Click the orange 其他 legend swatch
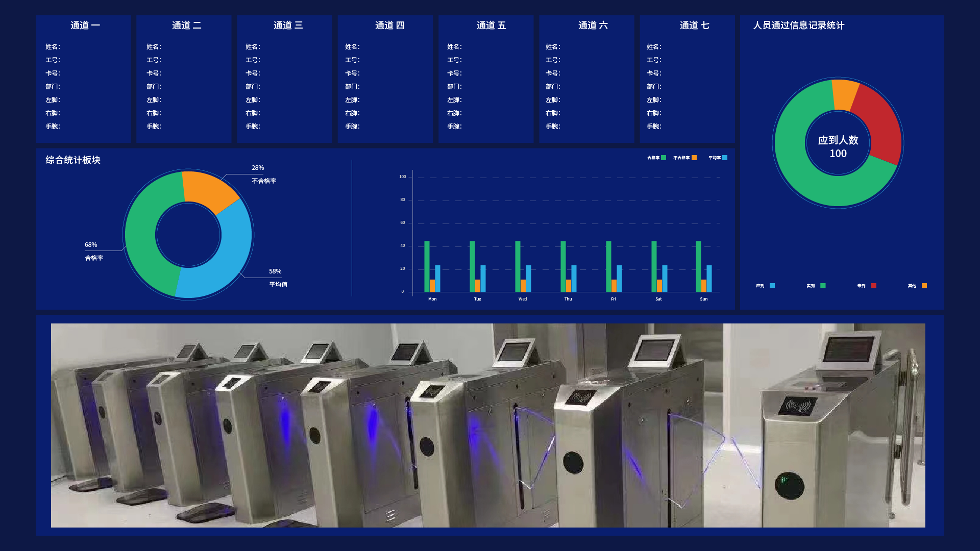The image size is (980, 551). tap(924, 286)
